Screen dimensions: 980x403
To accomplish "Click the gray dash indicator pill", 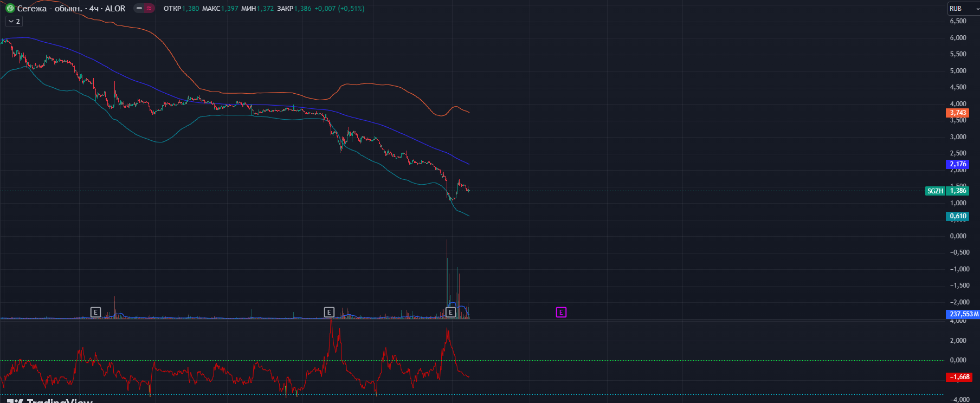I will pos(139,8).
